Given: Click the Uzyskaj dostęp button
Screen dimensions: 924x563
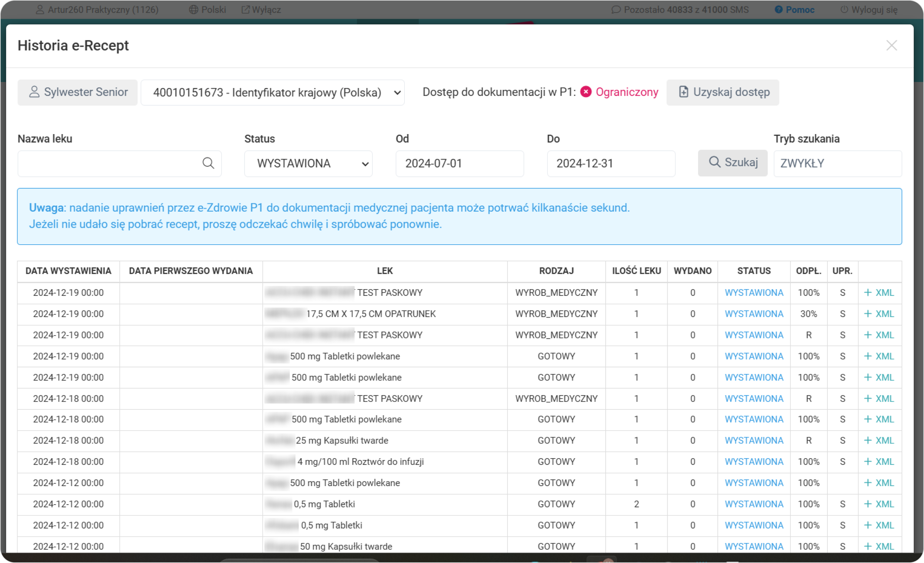Looking at the screenshot, I should coord(722,92).
